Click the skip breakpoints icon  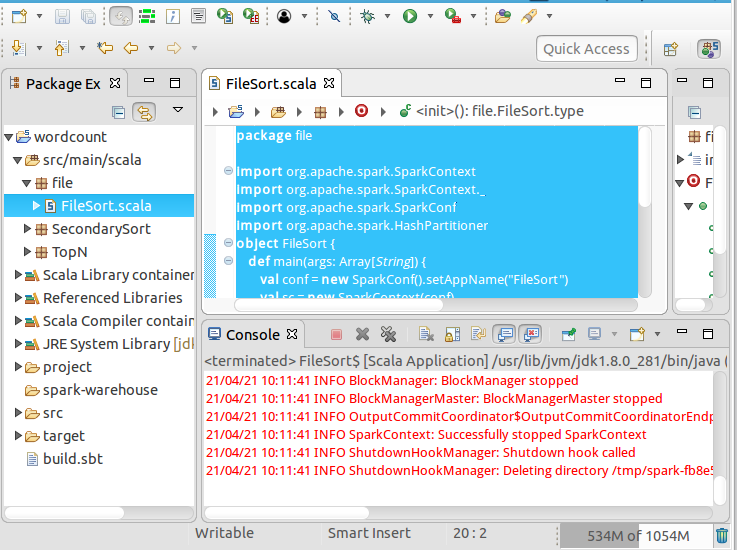tap(334, 16)
